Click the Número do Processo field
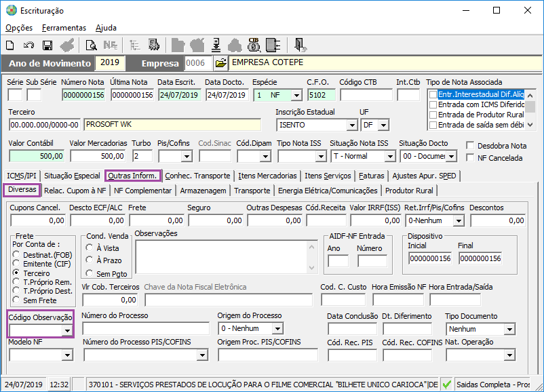The image size is (544, 392). (145, 329)
